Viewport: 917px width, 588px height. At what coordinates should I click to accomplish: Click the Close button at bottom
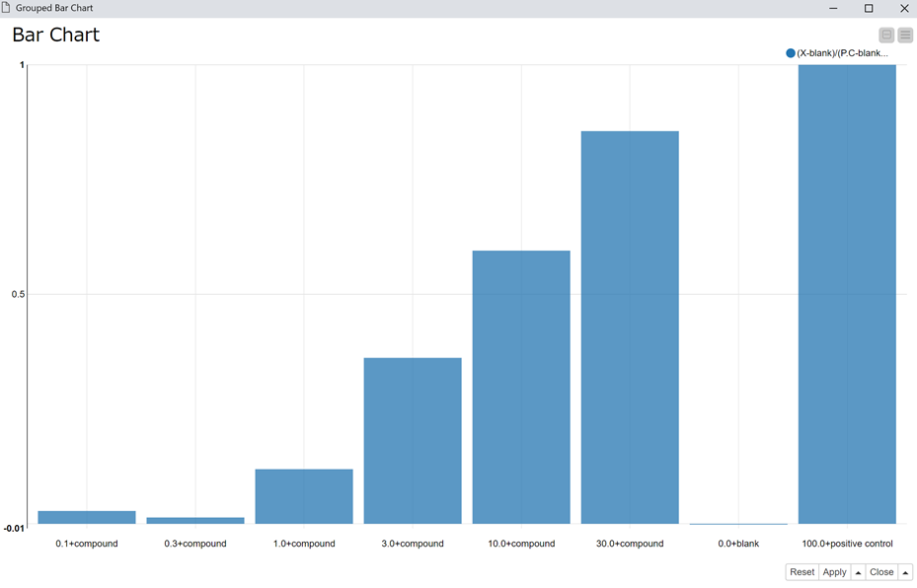point(881,572)
